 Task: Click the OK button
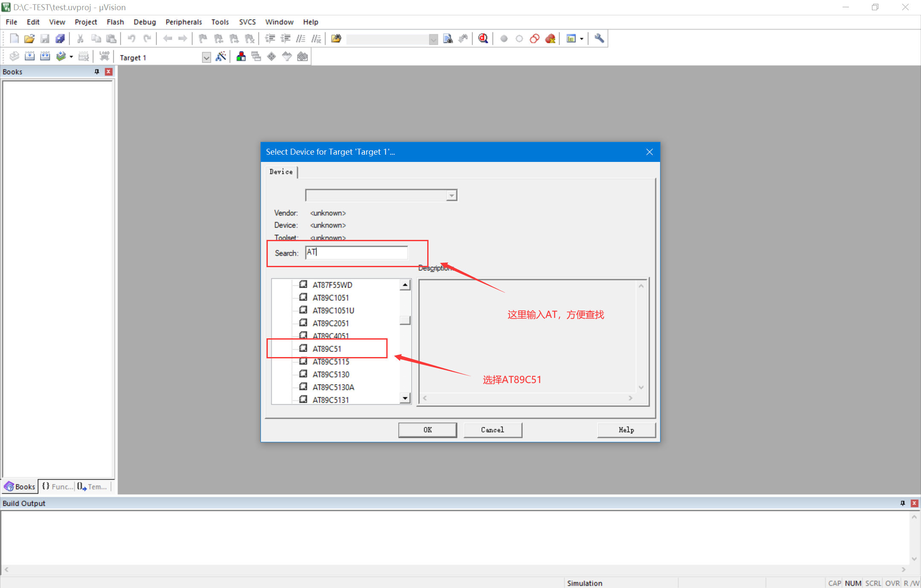tap(427, 430)
